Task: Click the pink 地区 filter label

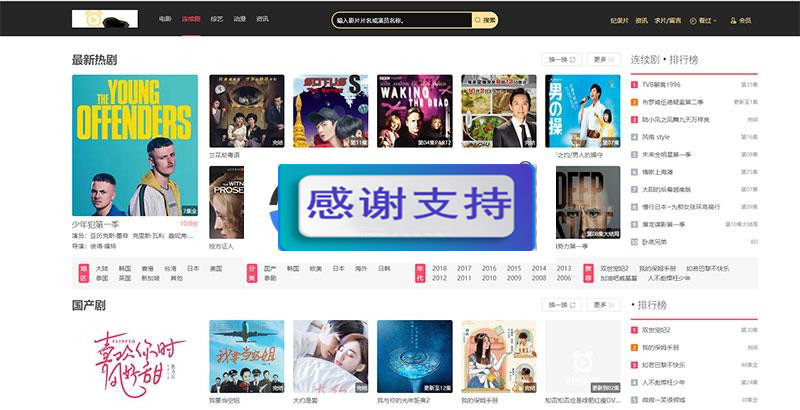Action: [84, 273]
